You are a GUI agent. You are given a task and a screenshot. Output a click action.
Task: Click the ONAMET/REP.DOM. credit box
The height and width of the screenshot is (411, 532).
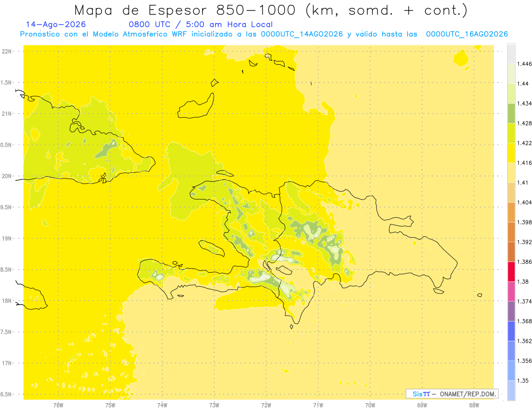click(x=453, y=394)
